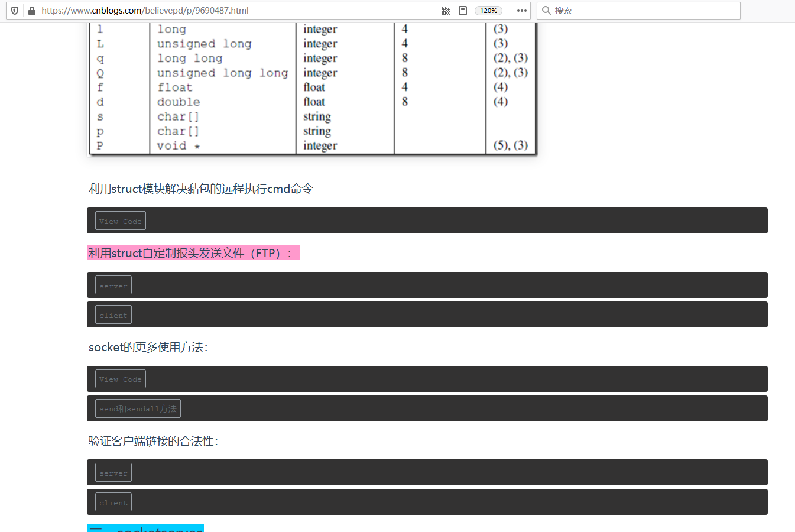Expand View Code under socket的更多使用方法
The height and width of the screenshot is (532, 795).
pos(121,379)
